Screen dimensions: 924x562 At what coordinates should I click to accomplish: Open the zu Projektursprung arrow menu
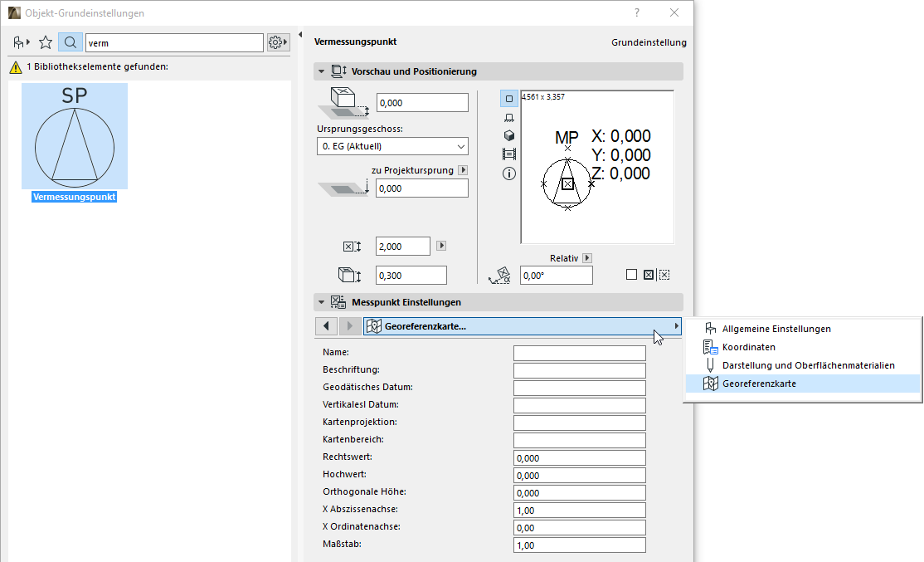pyautogui.click(x=463, y=170)
